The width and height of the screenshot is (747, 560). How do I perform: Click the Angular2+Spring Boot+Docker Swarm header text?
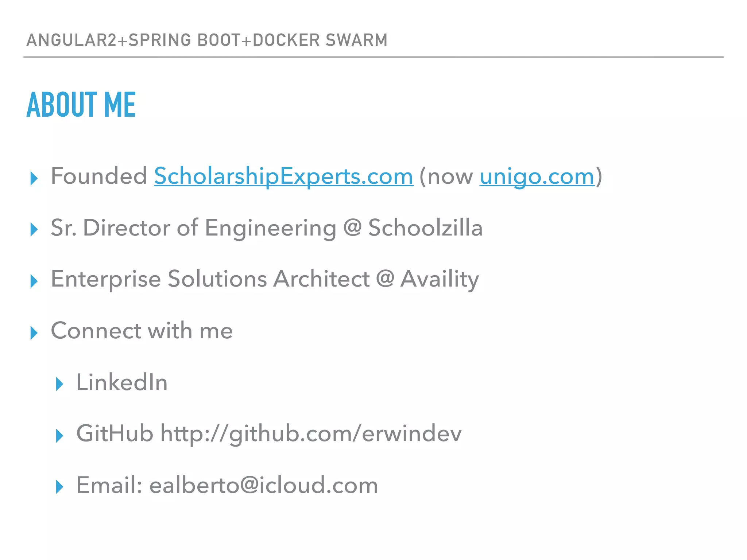click(x=207, y=40)
